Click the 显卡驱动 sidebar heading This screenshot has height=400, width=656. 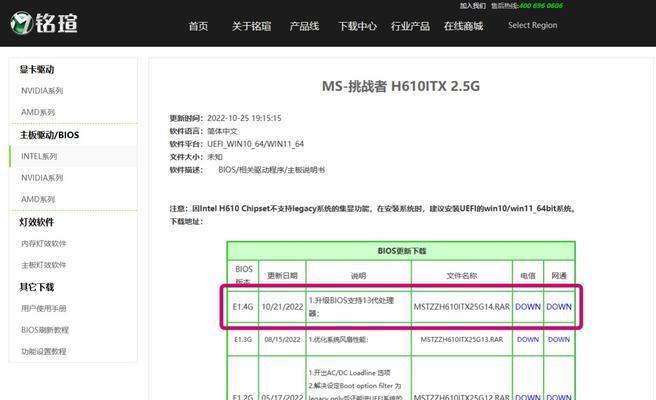(37, 69)
